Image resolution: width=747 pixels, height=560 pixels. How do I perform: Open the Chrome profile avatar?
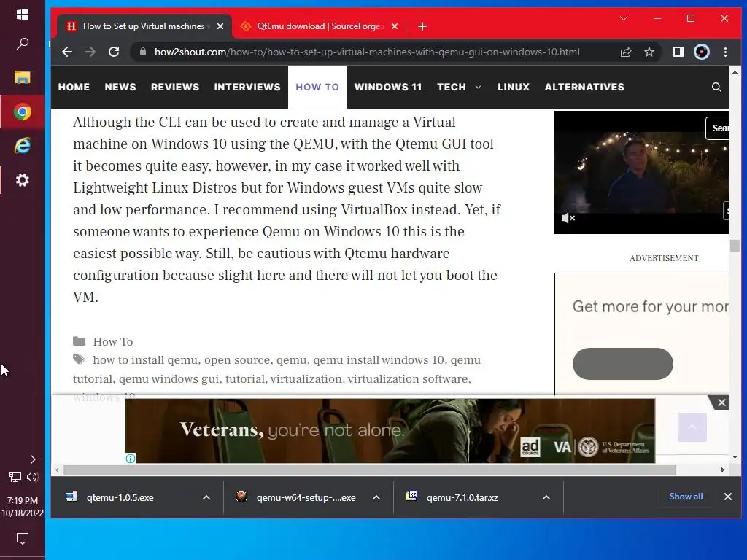[701, 52]
